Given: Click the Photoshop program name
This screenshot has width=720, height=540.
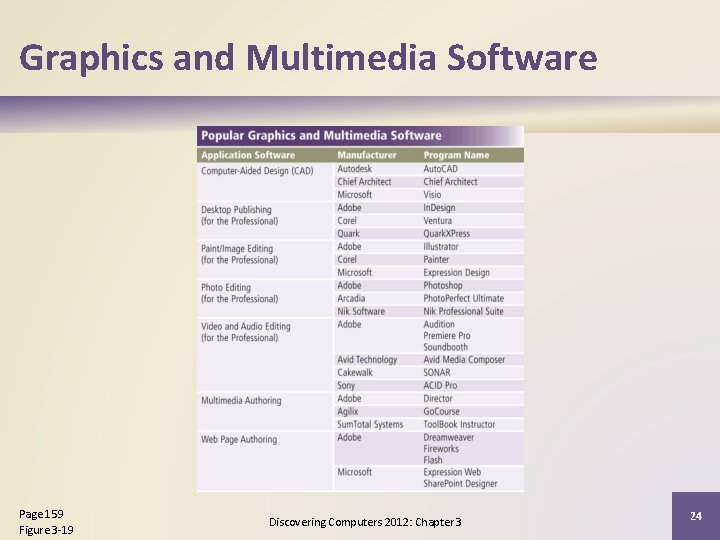Looking at the screenshot, I should [x=443, y=286].
